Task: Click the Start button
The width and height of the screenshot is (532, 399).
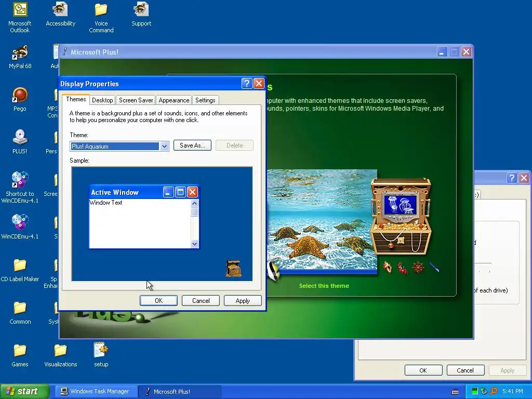Action: click(24, 392)
